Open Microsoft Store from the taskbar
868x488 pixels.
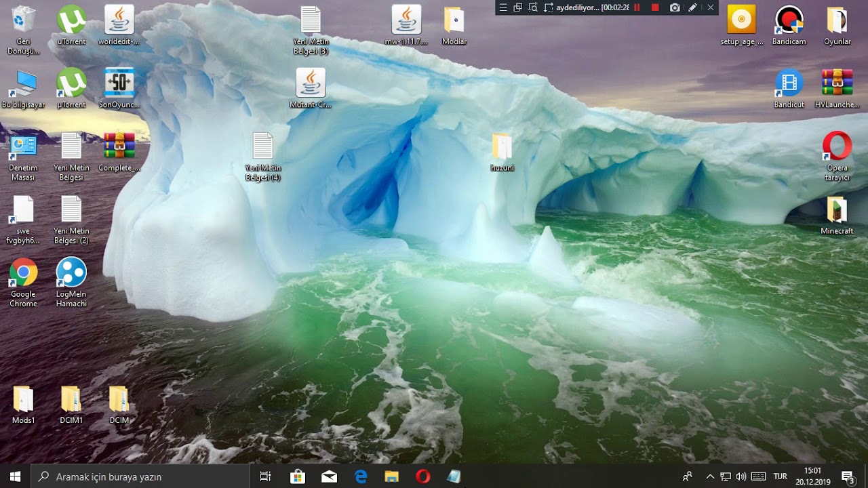(x=298, y=476)
